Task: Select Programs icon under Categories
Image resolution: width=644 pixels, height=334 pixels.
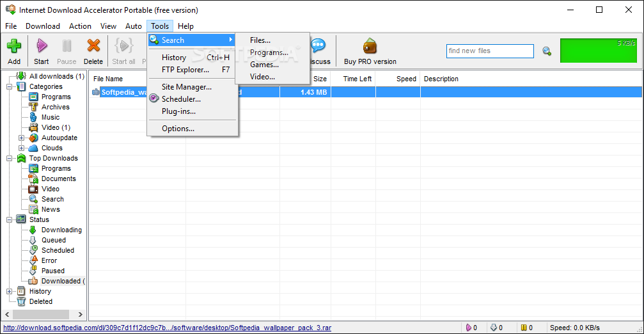Action: [34, 97]
